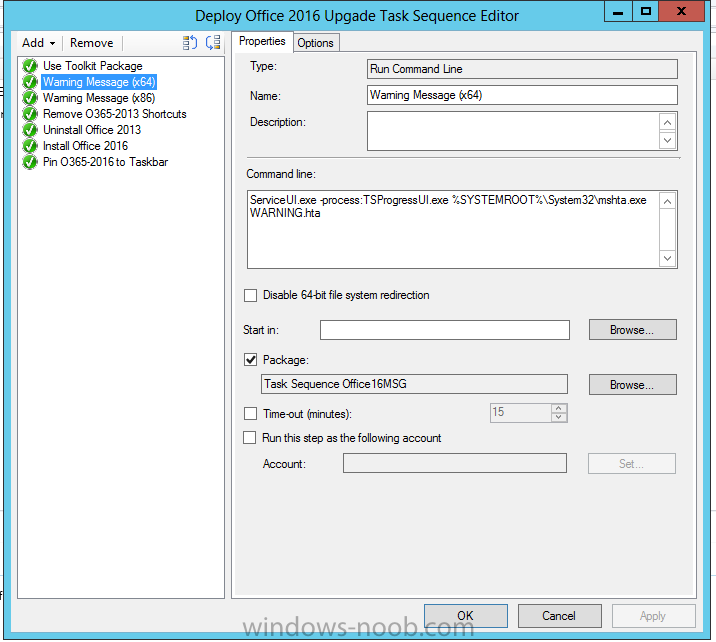
Task: Click the Apply button
Action: coord(653,616)
